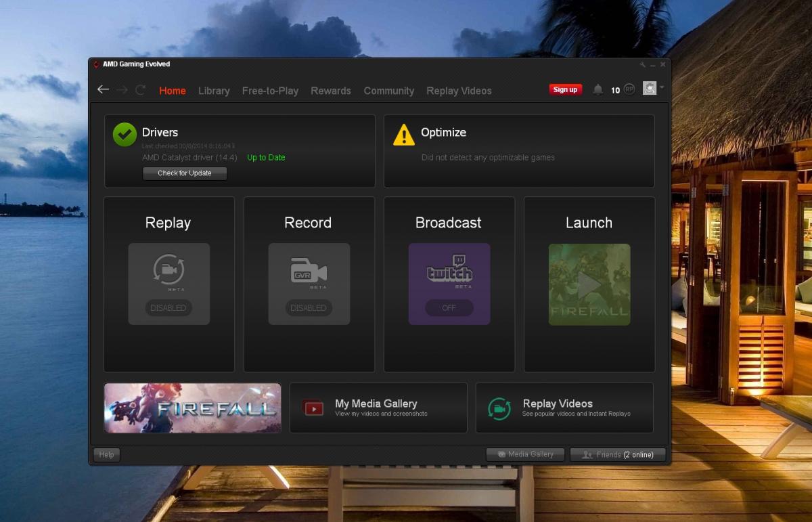The image size is (812, 522).
Task: Click the yellow Optimize warning icon
Action: click(x=404, y=135)
